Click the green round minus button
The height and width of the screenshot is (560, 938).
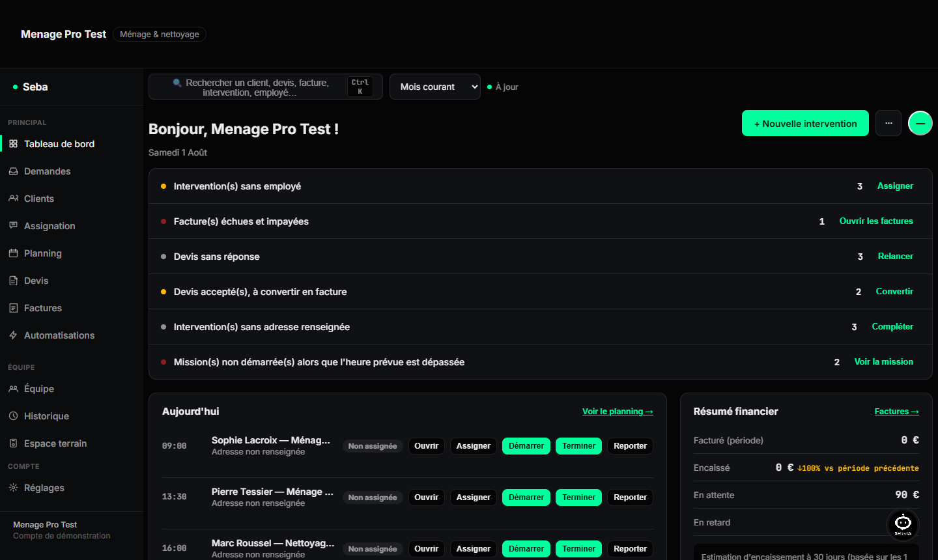920,123
